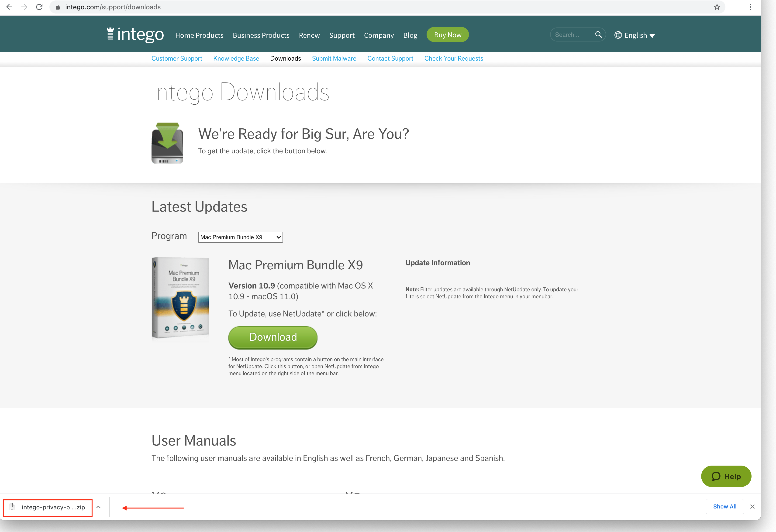Image resolution: width=776 pixels, height=532 pixels.
Task: Click the padlock site security icon
Action: (58, 7)
